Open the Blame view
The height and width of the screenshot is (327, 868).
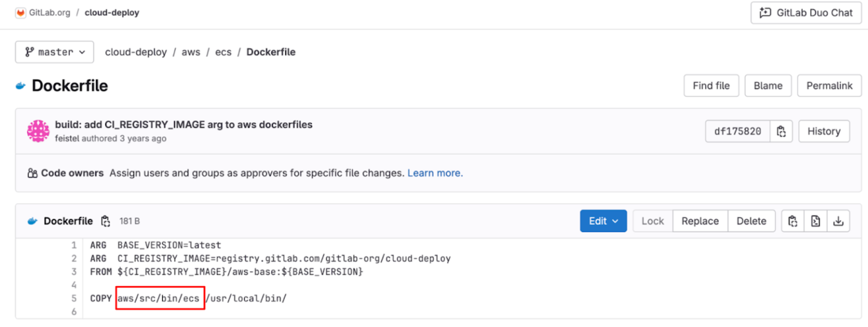pyautogui.click(x=768, y=85)
